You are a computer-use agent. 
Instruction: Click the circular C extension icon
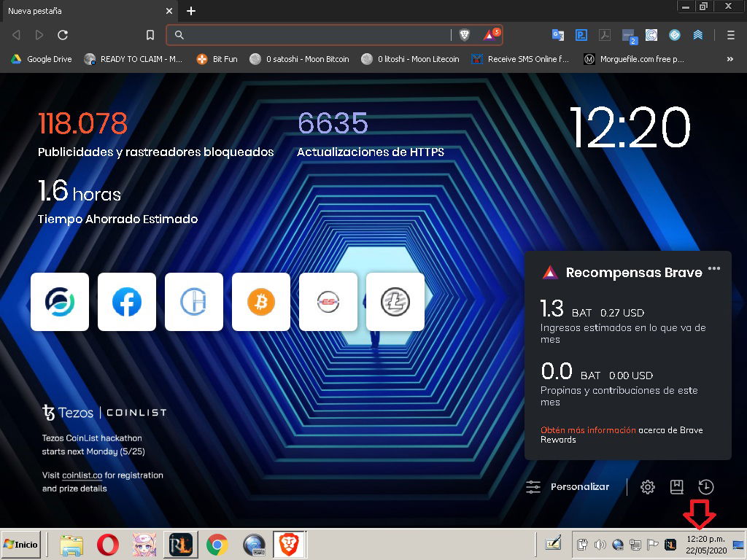click(651, 35)
